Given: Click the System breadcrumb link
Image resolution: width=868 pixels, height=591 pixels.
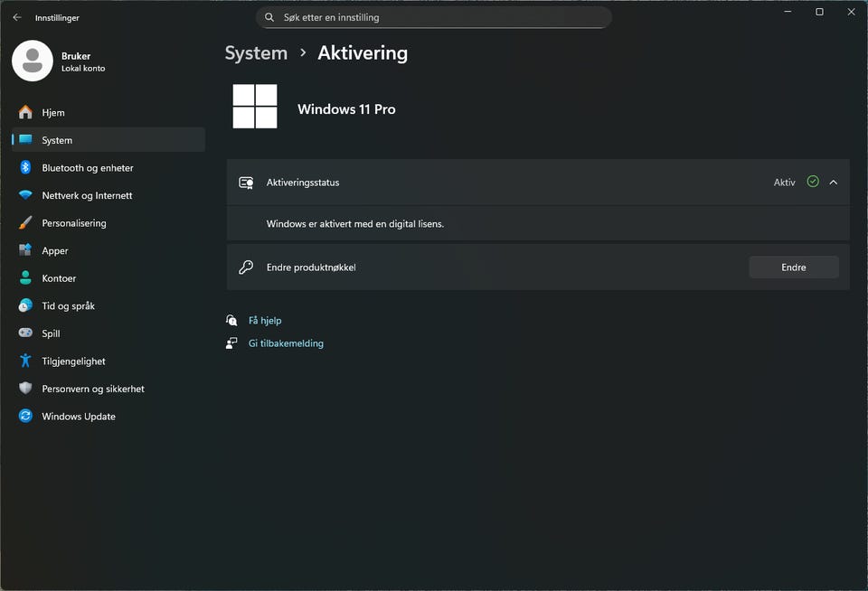Looking at the screenshot, I should (x=256, y=53).
